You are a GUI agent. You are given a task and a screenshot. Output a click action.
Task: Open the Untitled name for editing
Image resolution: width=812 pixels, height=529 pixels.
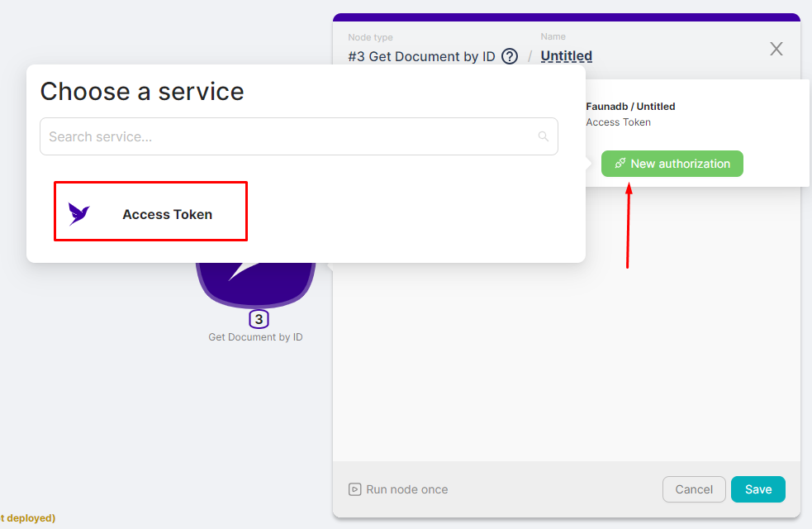click(566, 55)
